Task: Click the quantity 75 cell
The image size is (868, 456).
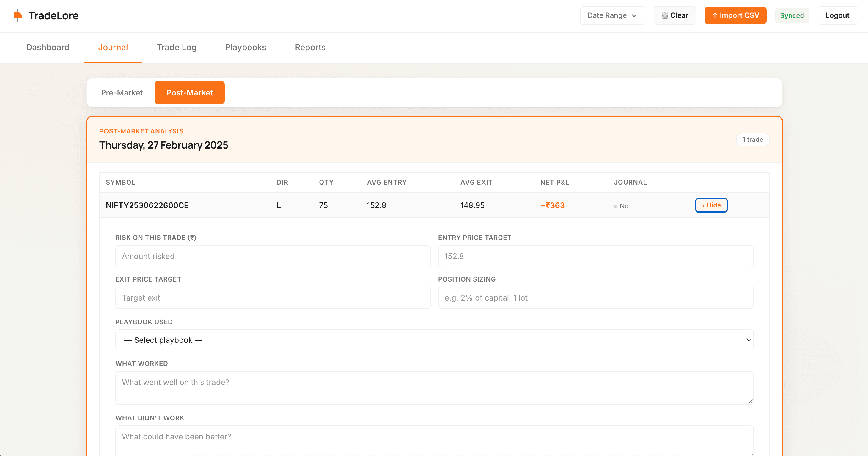Action: click(x=323, y=205)
